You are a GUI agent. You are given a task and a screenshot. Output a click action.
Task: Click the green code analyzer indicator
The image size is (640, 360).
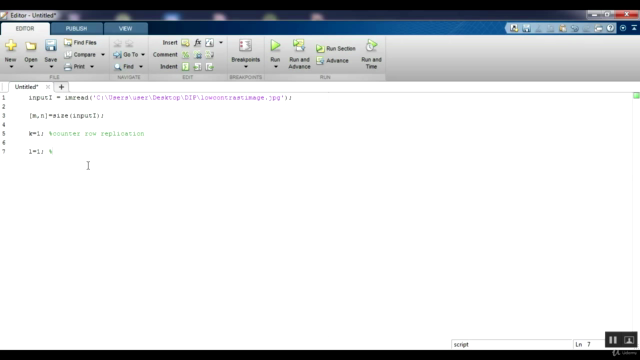point(636,96)
